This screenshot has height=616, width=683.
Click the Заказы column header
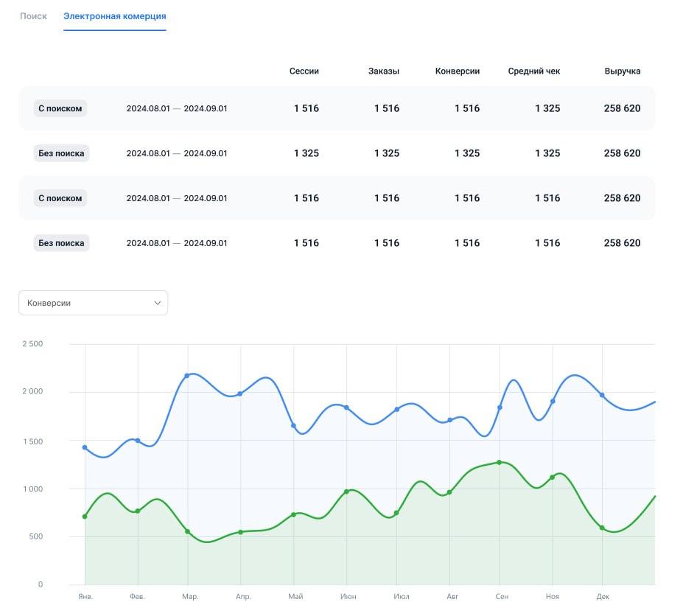(384, 71)
